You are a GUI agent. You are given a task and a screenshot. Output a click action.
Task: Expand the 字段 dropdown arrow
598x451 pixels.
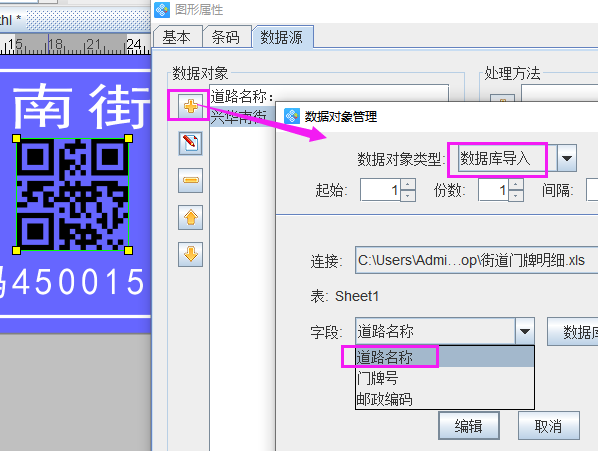tap(525, 331)
